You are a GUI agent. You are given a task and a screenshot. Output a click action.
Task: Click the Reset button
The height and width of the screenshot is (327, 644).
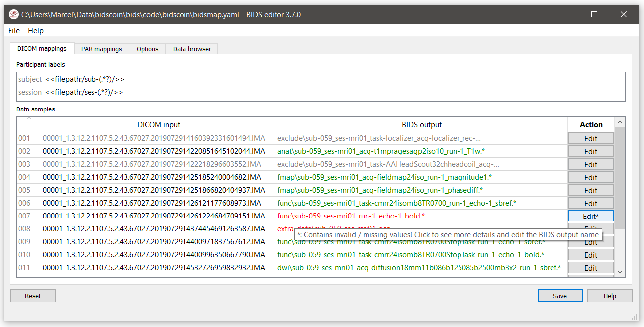point(33,296)
